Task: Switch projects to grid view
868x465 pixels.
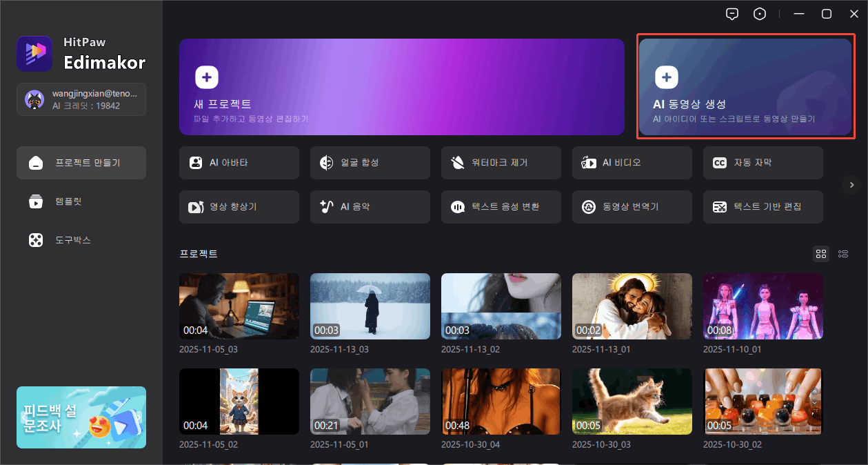Action: 820,254
